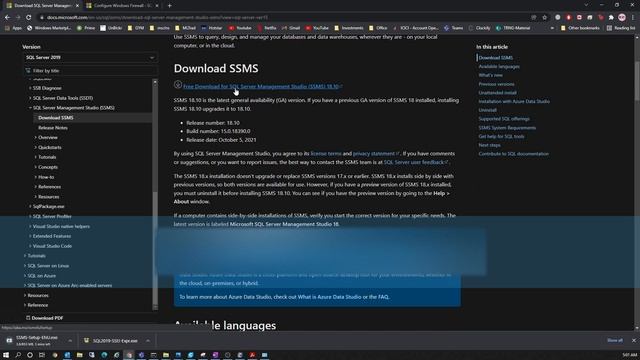640x360 pixels.
Task: Expand the SqlPackage.exe tree node
Action: click(x=30, y=207)
